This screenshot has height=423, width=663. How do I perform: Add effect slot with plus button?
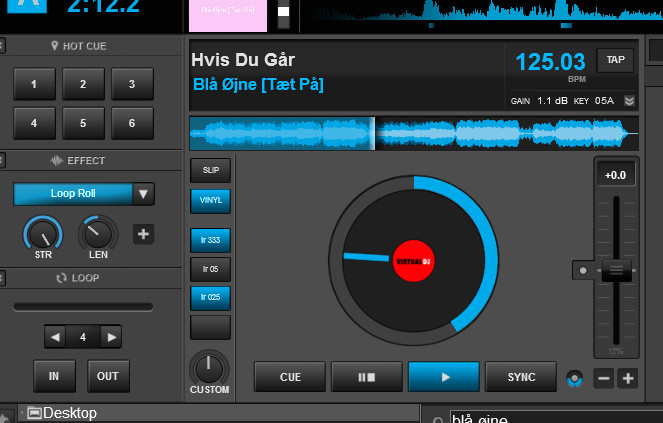tap(143, 234)
